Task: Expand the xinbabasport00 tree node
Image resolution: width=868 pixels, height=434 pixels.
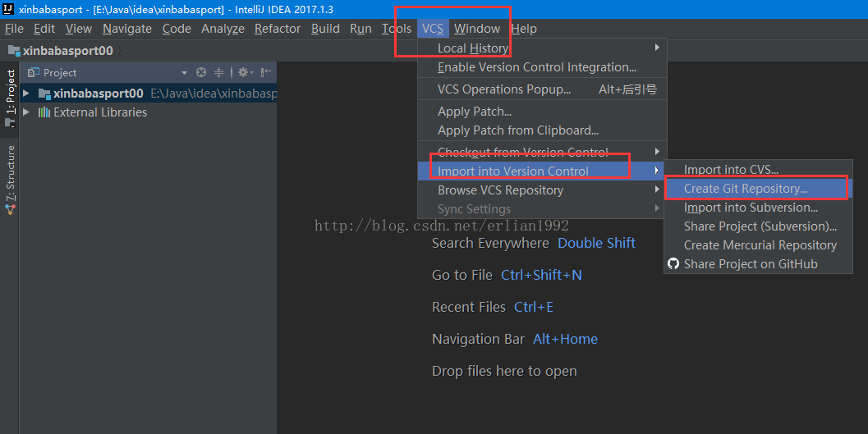Action: point(26,94)
